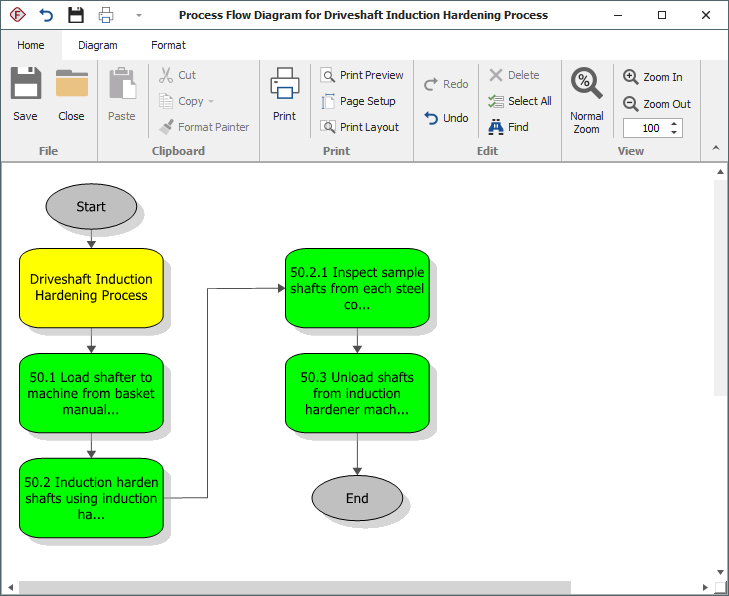
Task: Increase zoom value with the up spinner
Action: coord(674,124)
